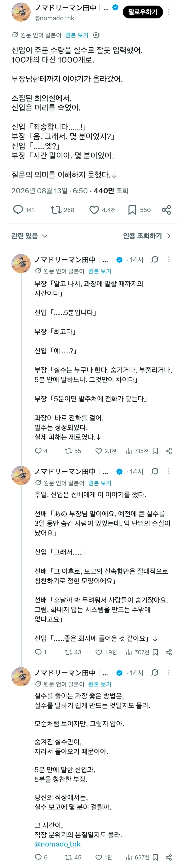Bookmark the main post showing 550
The width and height of the screenshot is (184, 868).
[x=139, y=210]
